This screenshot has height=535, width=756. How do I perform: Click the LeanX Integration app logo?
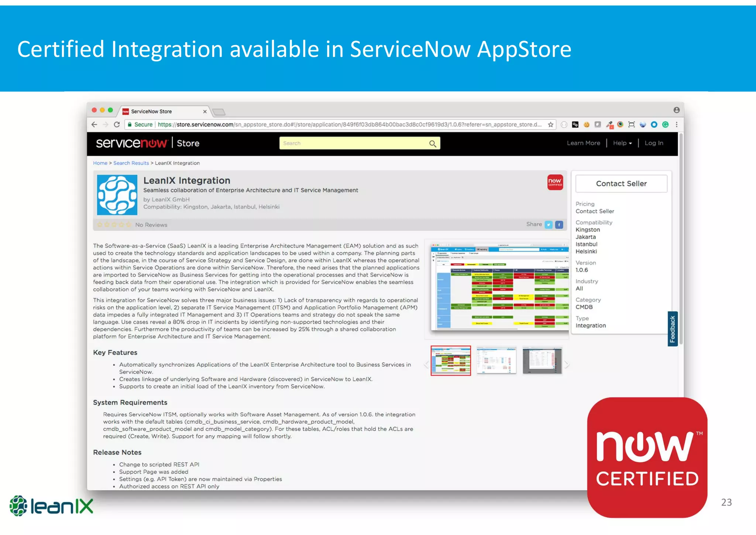pyautogui.click(x=117, y=195)
